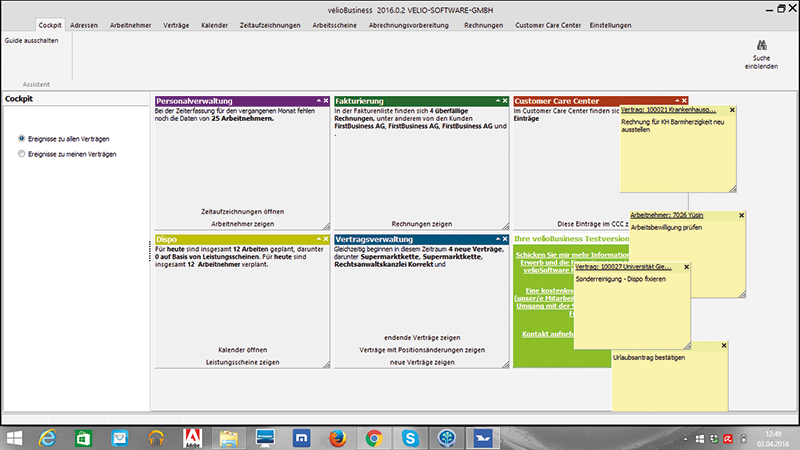Click Leistungsscheine zeigen link
This screenshot has width=800, height=450.
pyautogui.click(x=242, y=362)
